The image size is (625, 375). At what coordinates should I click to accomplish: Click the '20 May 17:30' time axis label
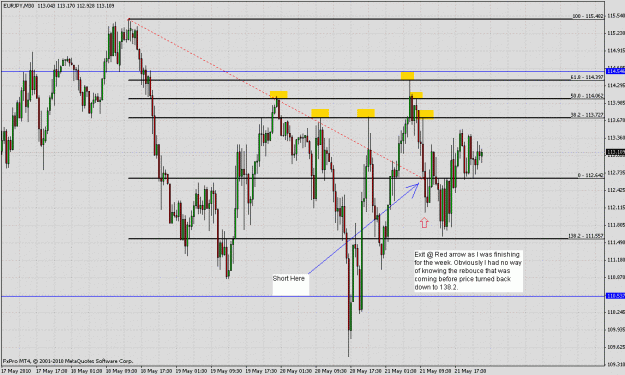(x=365, y=371)
